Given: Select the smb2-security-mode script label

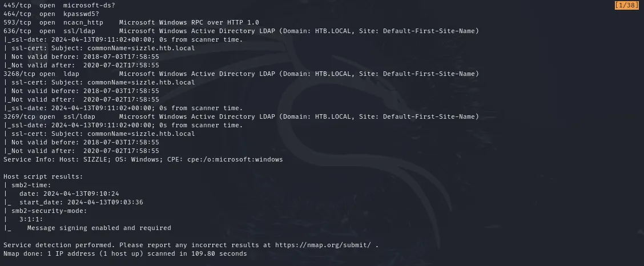Looking at the screenshot, I should [49, 211].
